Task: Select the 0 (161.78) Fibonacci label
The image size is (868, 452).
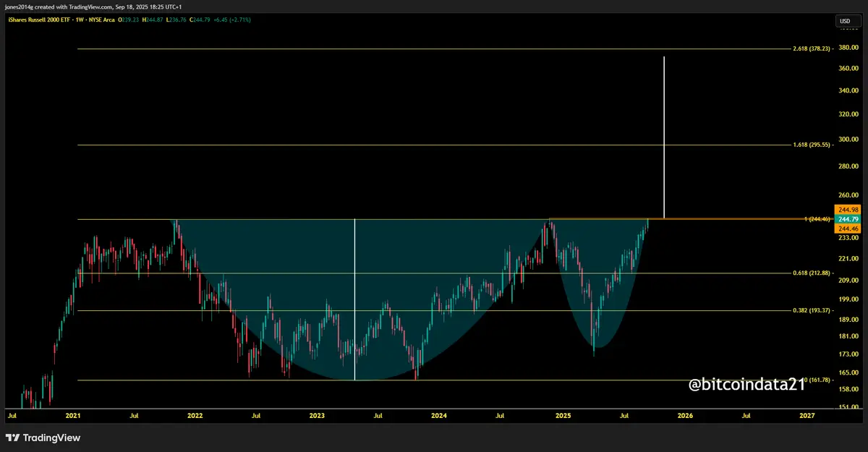Action: click(x=816, y=380)
